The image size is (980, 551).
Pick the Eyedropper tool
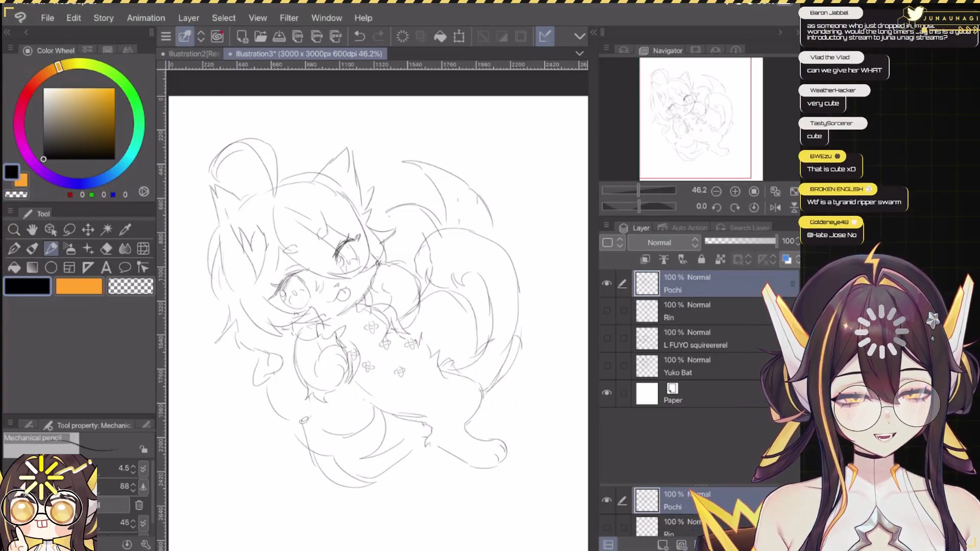[125, 230]
